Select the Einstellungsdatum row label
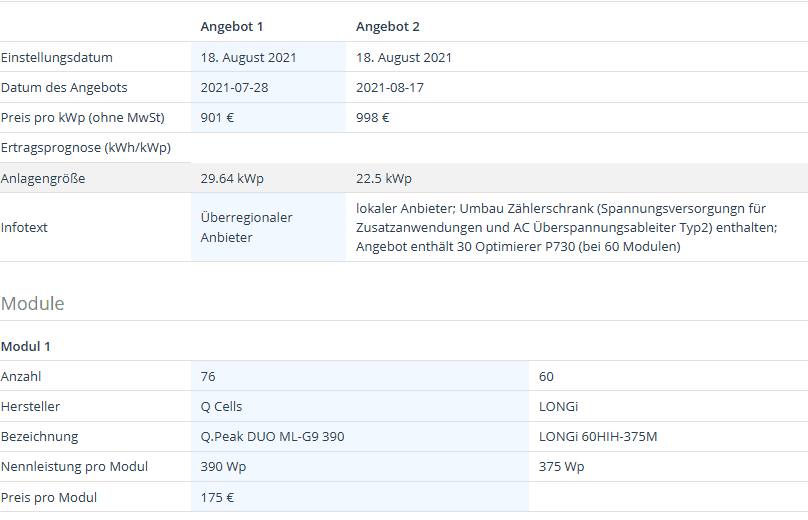Viewport: 808px width, 520px height. pyautogui.click(x=57, y=57)
